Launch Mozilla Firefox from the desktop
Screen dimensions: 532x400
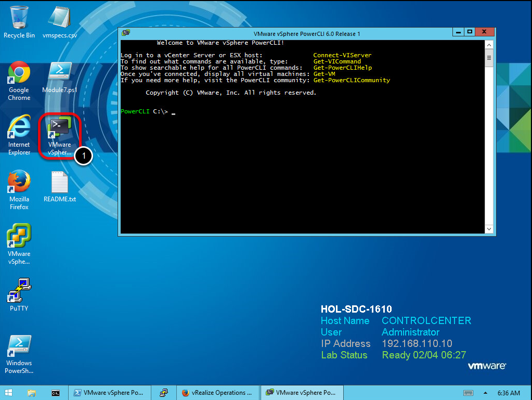[x=19, y=190]
